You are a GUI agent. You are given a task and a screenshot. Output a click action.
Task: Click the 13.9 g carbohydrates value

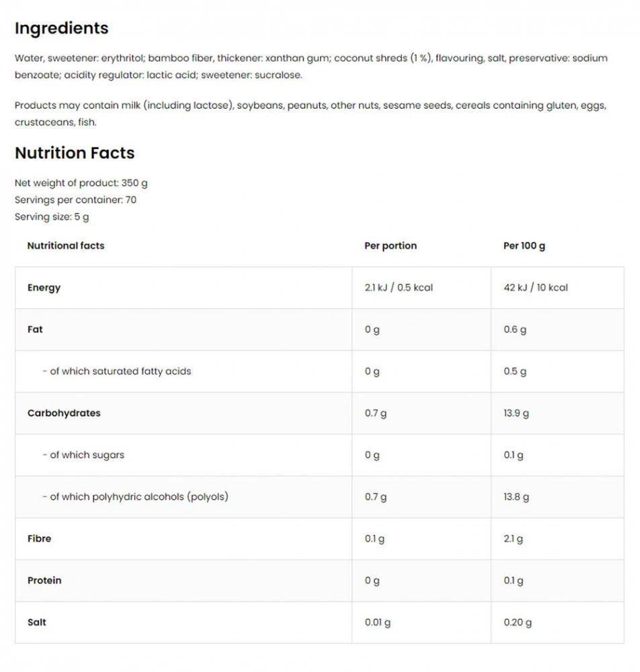coord(516,413)
